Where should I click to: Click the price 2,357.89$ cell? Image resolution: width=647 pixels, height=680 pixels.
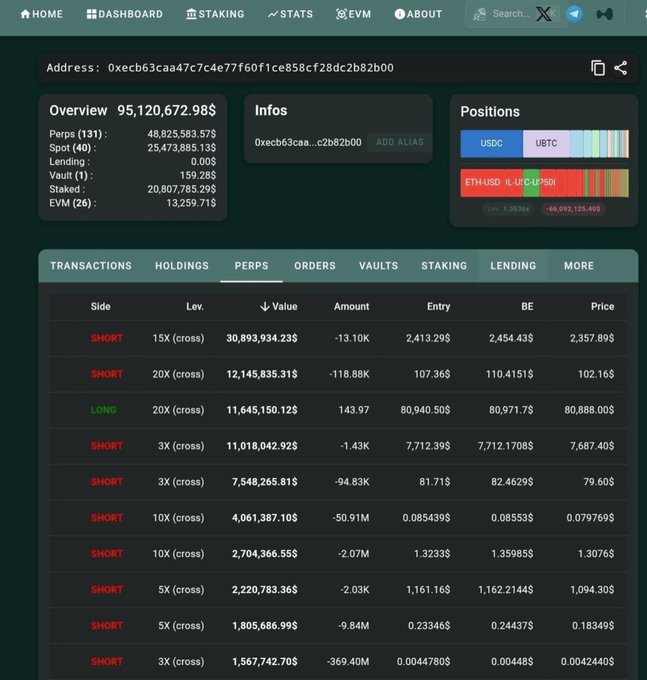click(x=592, y=338)
